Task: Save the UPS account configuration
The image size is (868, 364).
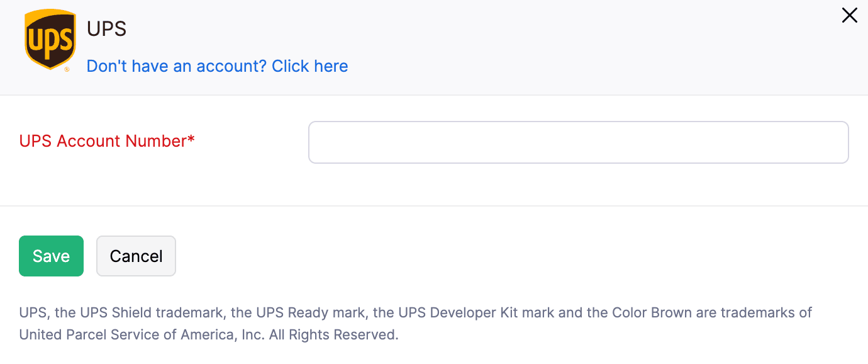Action: tap(51, 256)
